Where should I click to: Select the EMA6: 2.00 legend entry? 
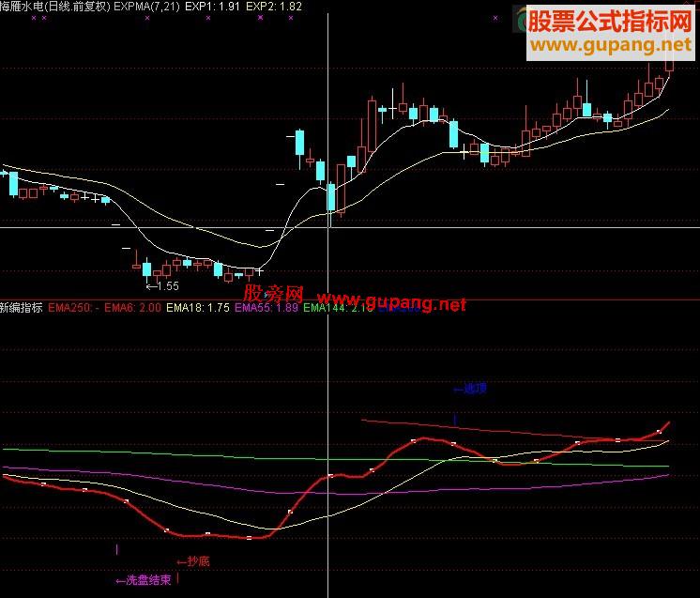click(x=132, y=307)
